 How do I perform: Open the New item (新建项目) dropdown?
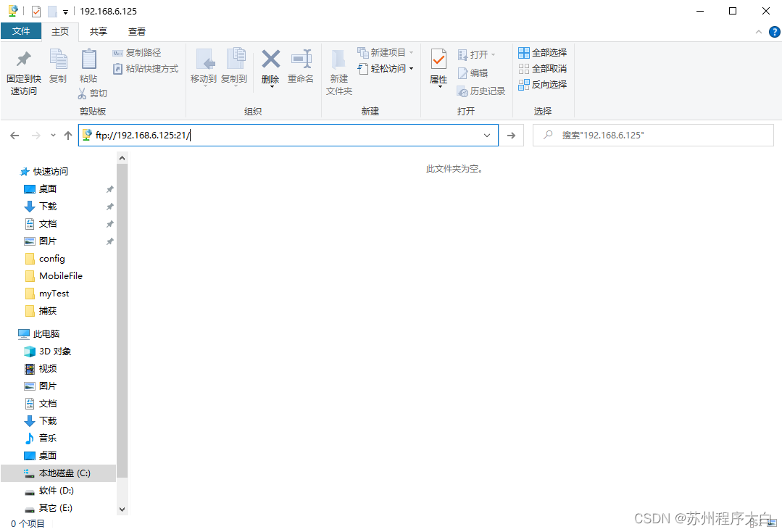[x=386, y=53]
